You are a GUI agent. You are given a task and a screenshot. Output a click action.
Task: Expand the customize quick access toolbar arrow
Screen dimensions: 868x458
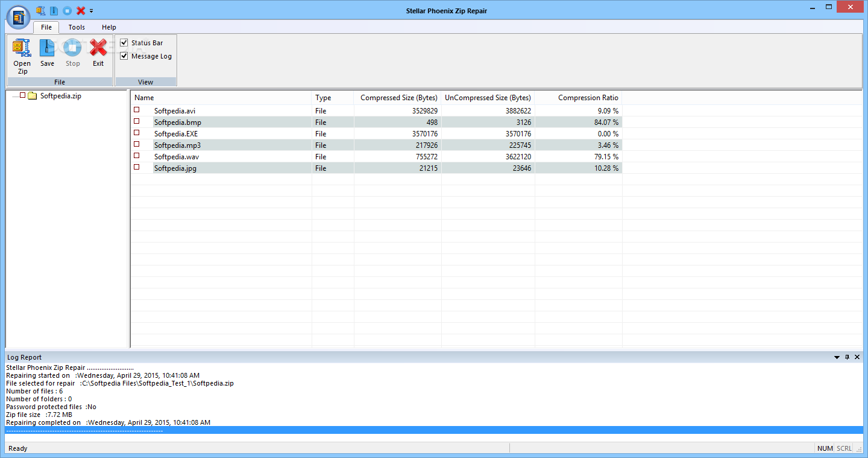[91, 11]
